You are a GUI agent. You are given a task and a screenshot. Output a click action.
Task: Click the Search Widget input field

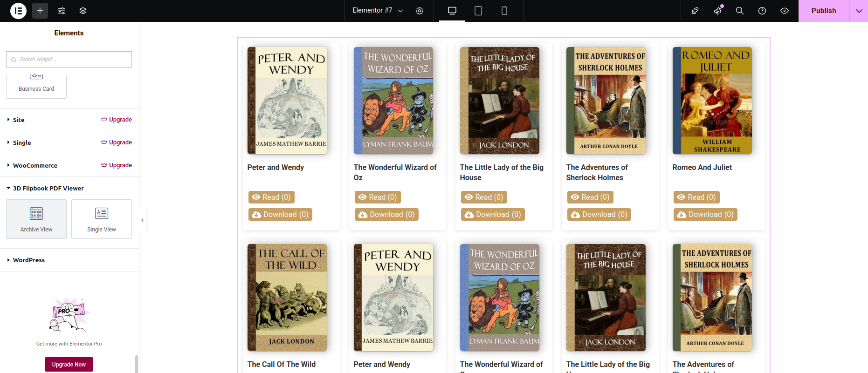tap(69, 59)
